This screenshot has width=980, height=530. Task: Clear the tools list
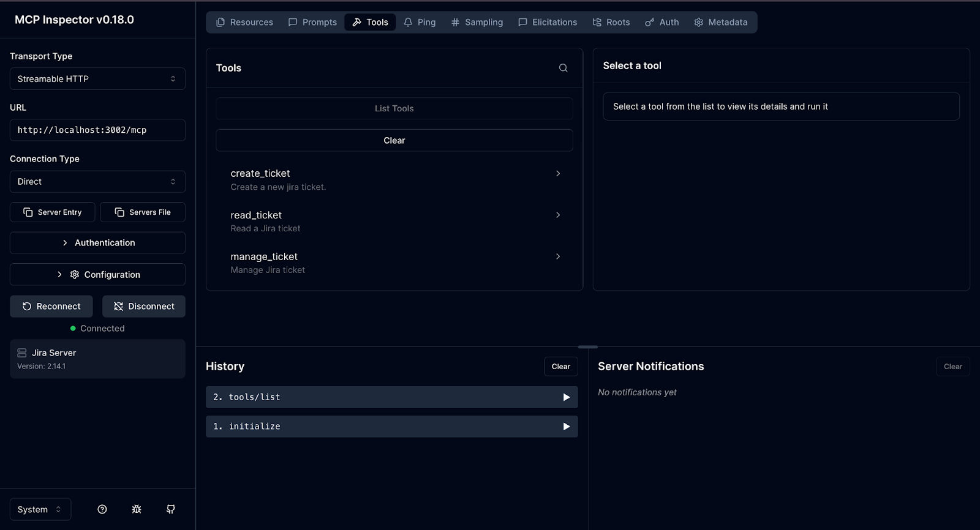394,140
